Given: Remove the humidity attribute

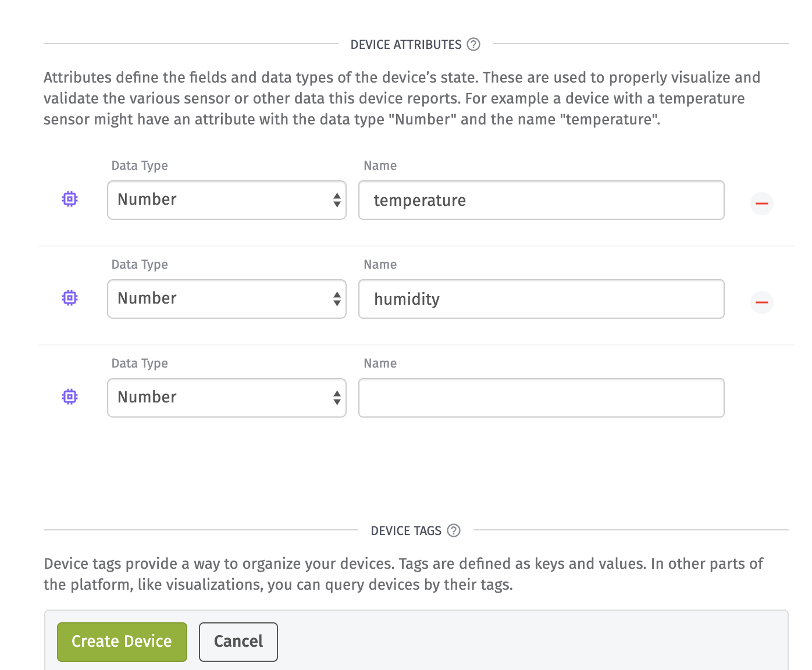Looking at the screenshot, I should click(x=762, y=302).
